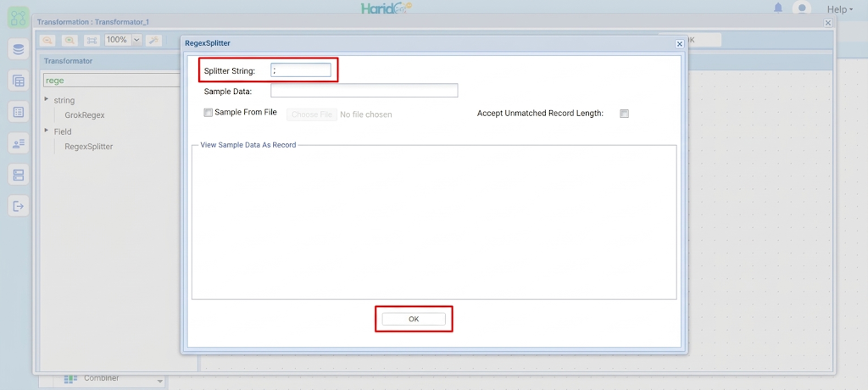Image resolution: width=868 pixels, height=390 pixels.
Task: Open the list view sidebar icon
Action: [x=19, y=113]
